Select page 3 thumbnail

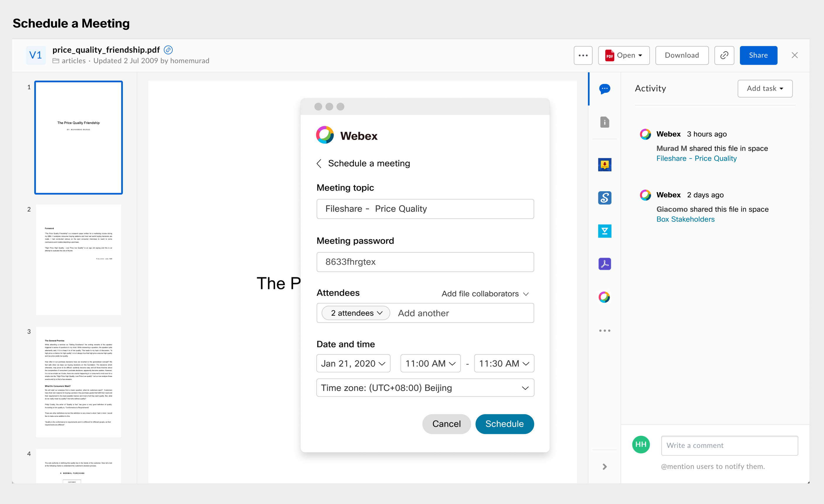(79, 382)
